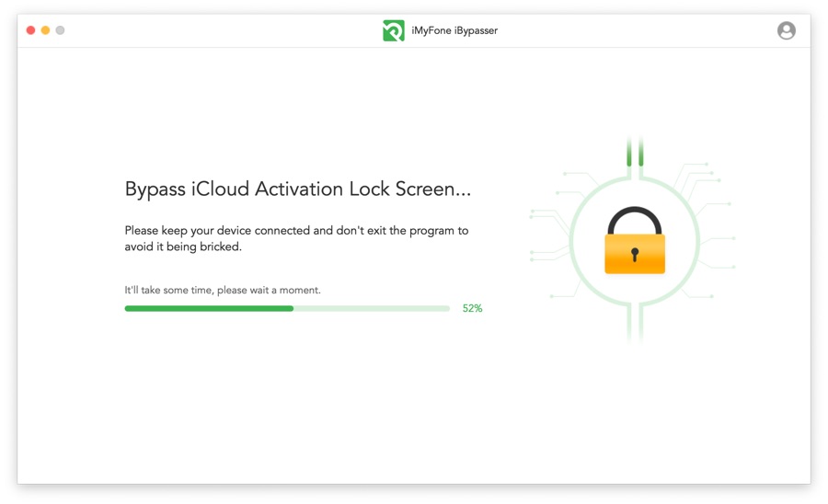Click the gray disabled zoom window button
The image size is (828, 504).
(60, 30)
